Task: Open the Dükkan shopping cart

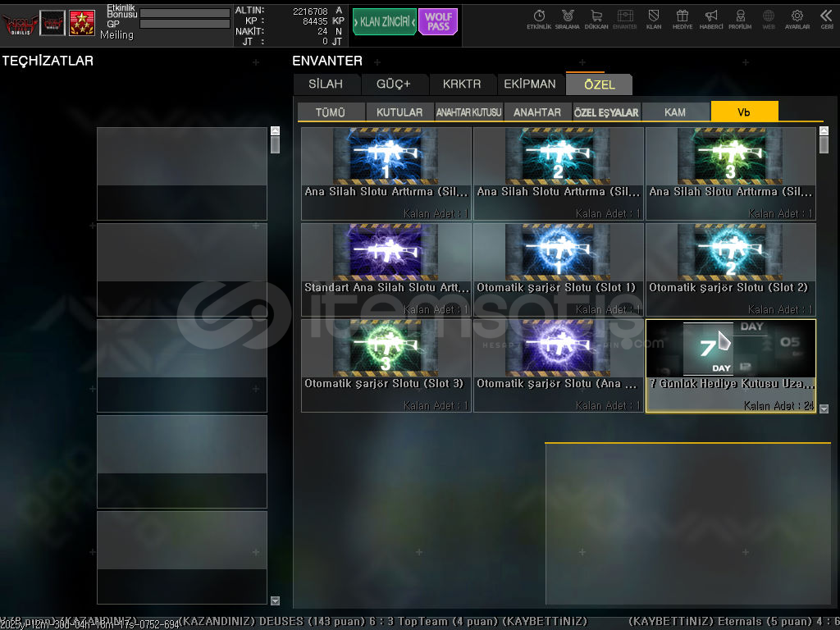Action: (596, 18)
